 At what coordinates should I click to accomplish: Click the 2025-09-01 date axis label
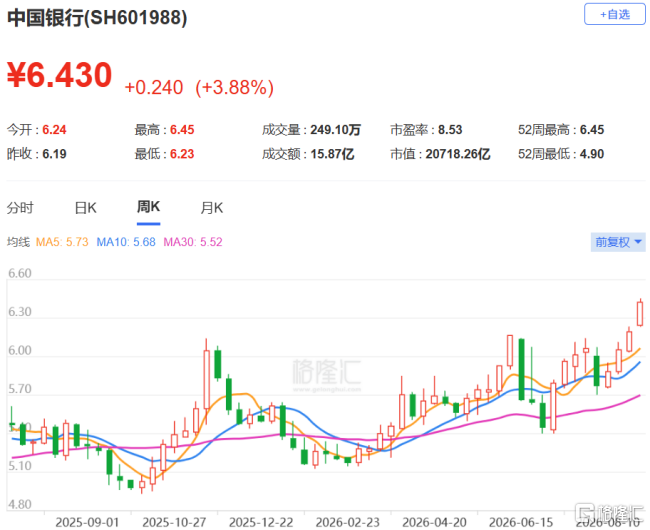pyautogui.click(x=87, y=522)
